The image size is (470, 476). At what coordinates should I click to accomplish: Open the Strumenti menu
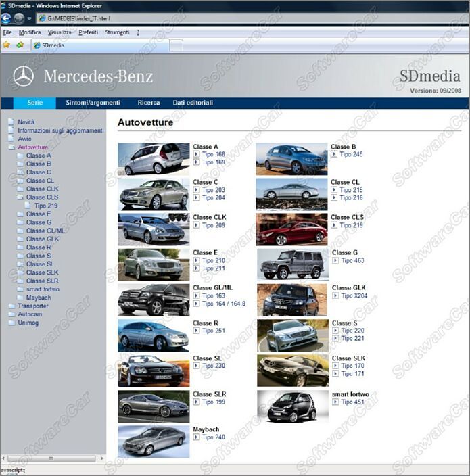116,32
